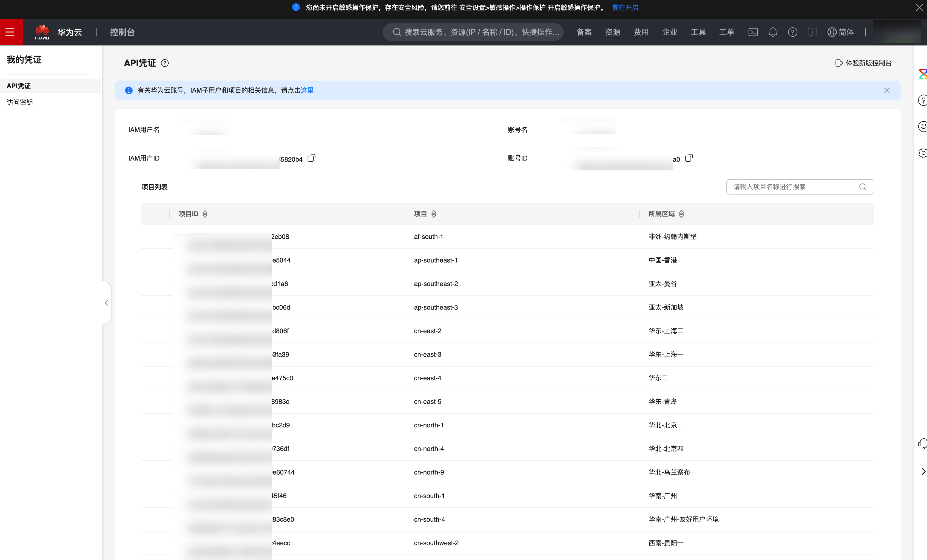Sort the table by 所属区域
927x560 pixels.
pyautogui.click(x=681, y=214)
